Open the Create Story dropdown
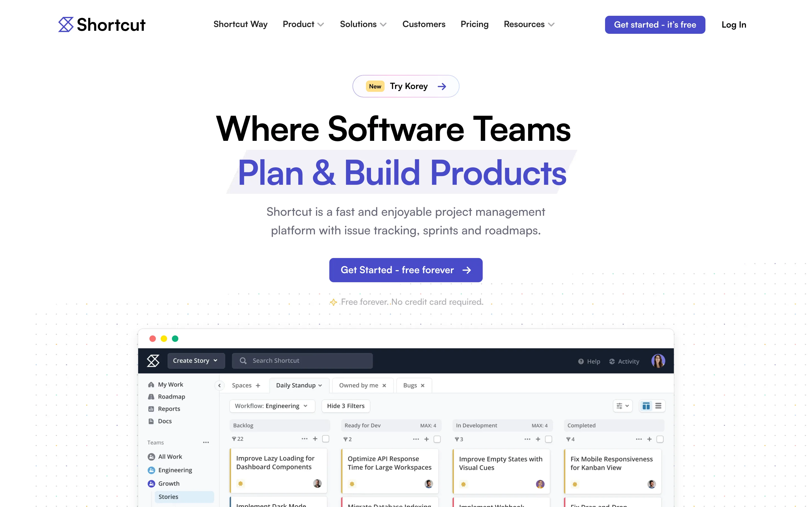This screenshot has height=507, width=812. [x=196, y=361]
